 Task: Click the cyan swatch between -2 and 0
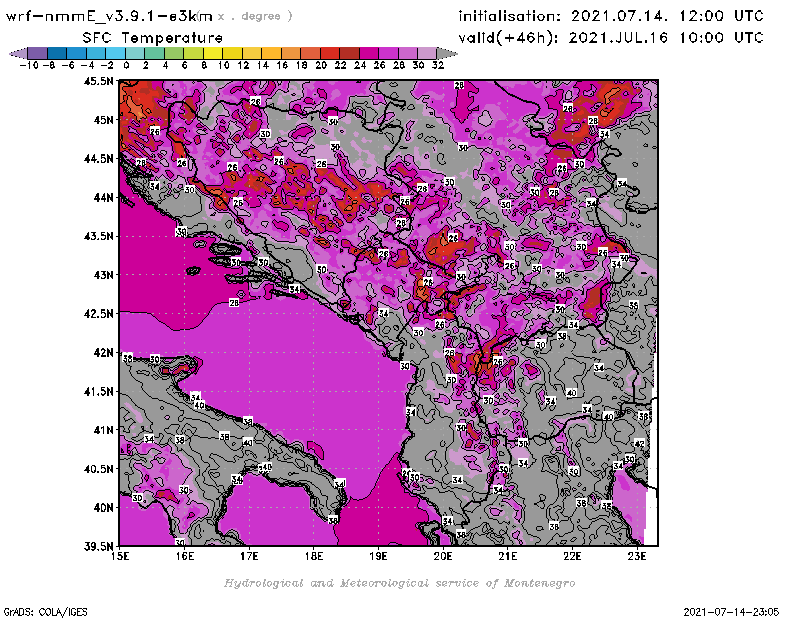point(115,54)
